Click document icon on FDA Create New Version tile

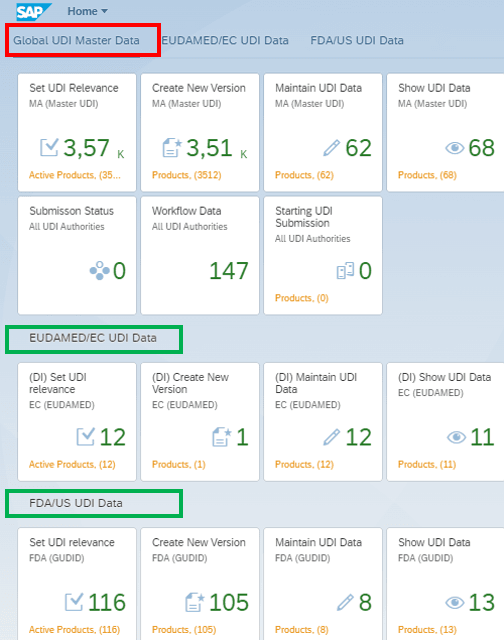click(x=194, y=602)
